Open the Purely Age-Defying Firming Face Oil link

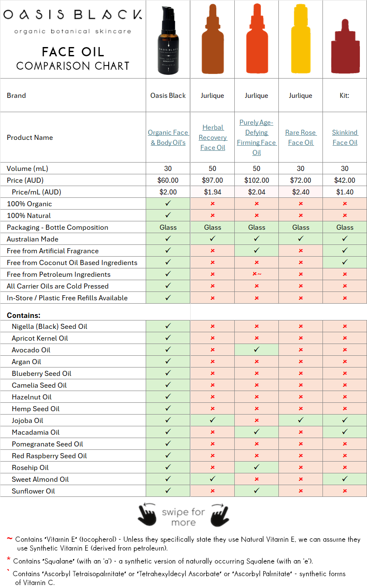(x=256, y=137)
